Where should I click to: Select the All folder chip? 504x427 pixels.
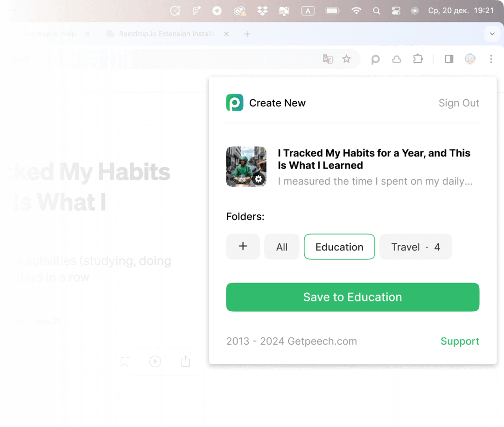click(x=282, y=247)
